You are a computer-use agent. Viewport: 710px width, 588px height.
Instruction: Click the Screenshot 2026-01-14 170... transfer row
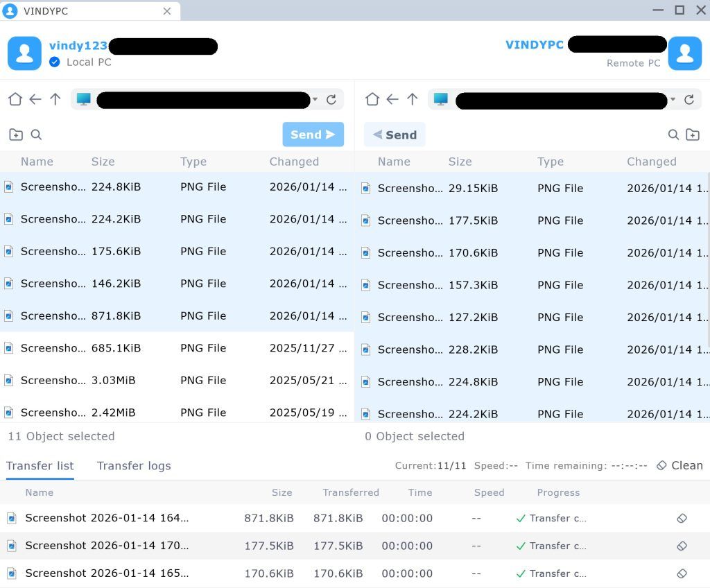click(355, 546)
